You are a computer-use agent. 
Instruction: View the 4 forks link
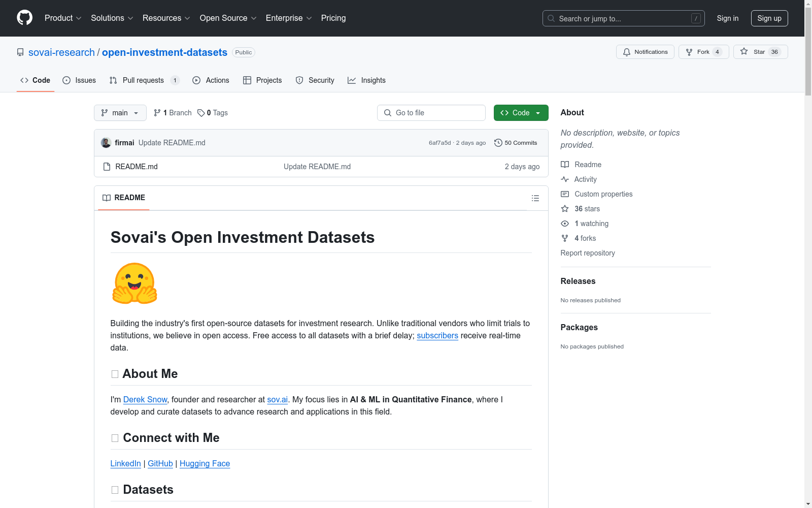(x=585, y=238)
